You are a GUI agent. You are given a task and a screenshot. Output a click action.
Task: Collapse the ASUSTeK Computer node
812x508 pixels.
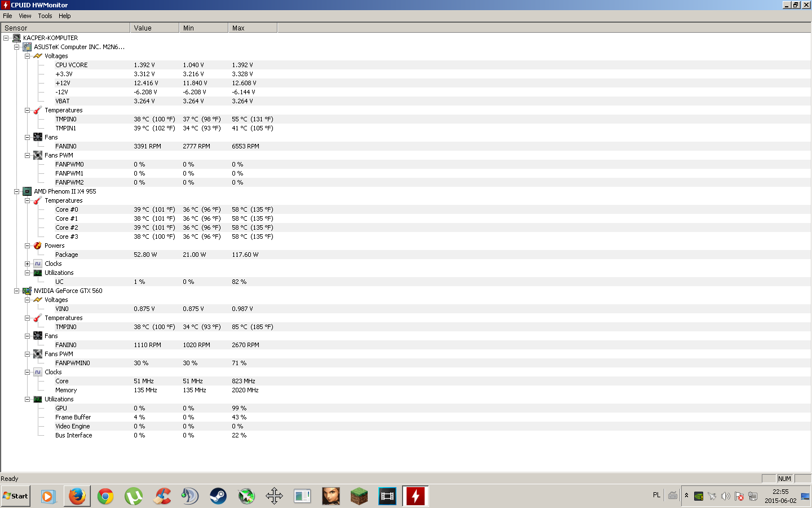click(17, 47)
